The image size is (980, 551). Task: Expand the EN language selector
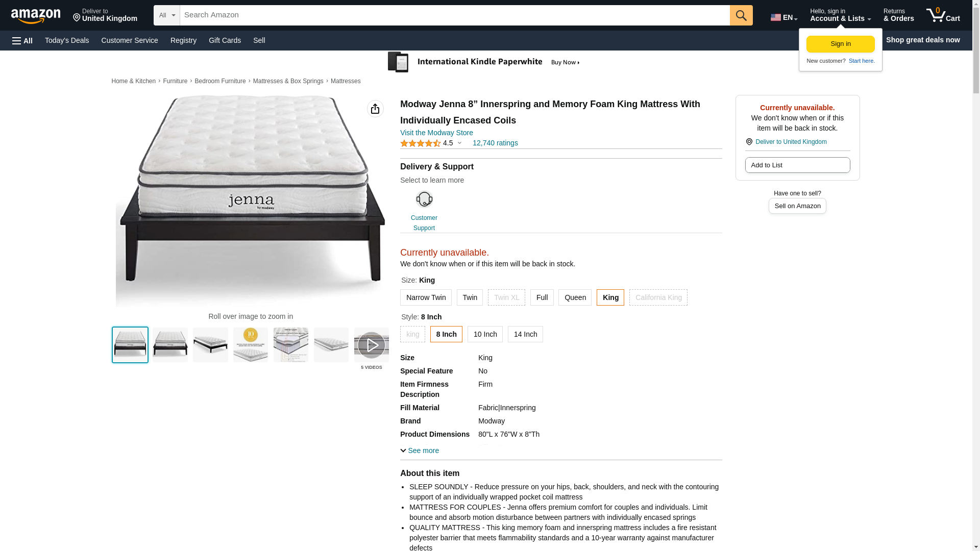click(783, 17)
